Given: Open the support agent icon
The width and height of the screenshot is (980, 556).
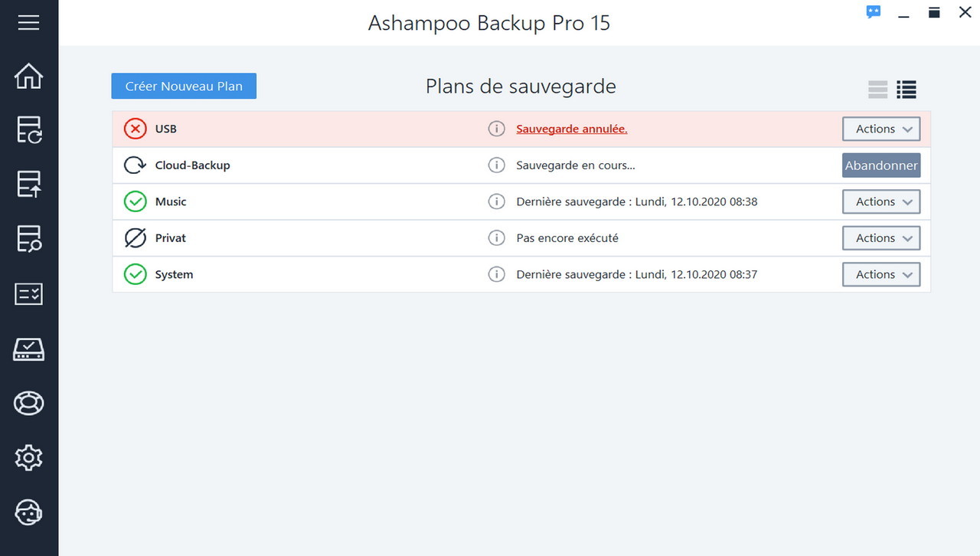Looking at the screenshot, I should point(28,512).
